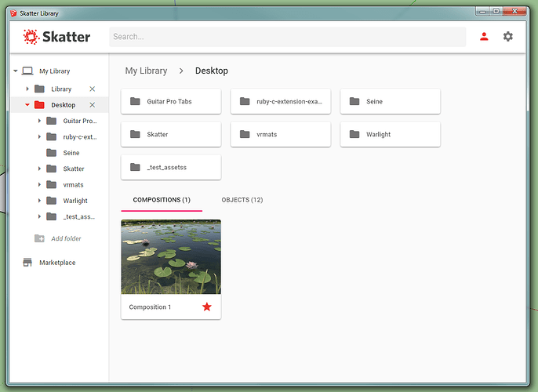The height and width of the screenshot is (392, 538).
Task: Click the Add folder plus icon
Action: 39,238
